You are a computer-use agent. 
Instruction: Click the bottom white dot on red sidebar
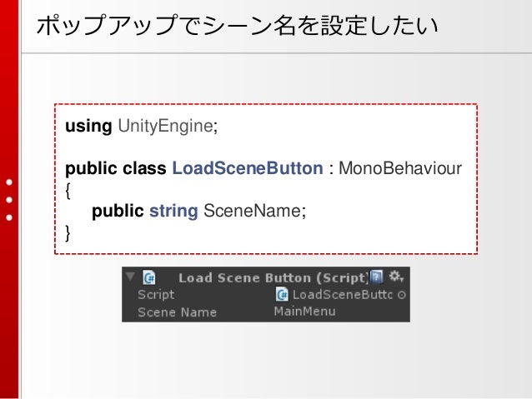click(9, 217)
